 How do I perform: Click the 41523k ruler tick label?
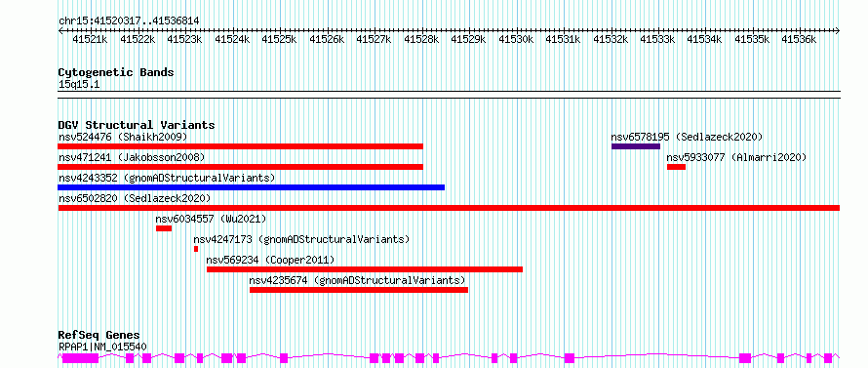(x=184, y=40)
